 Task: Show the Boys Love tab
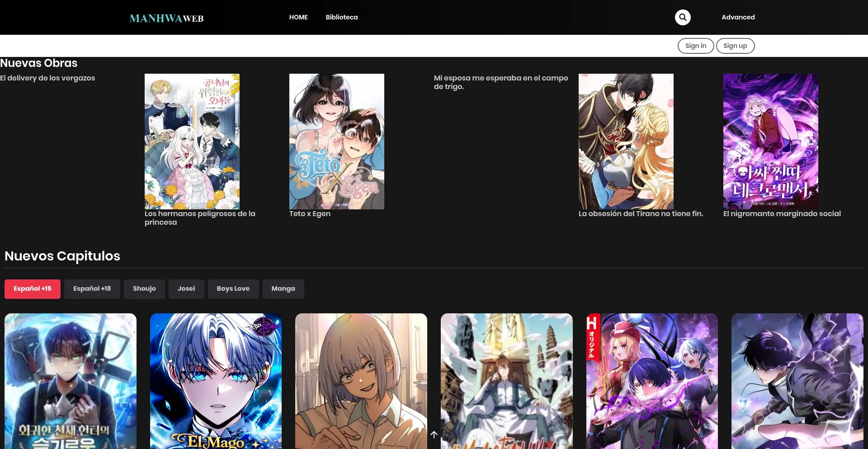point(233,289)
